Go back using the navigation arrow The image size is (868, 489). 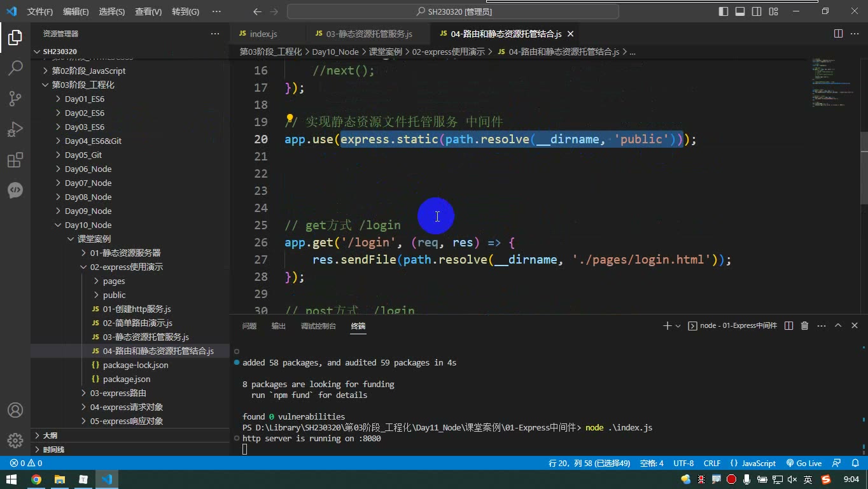(x=257, y=11)
